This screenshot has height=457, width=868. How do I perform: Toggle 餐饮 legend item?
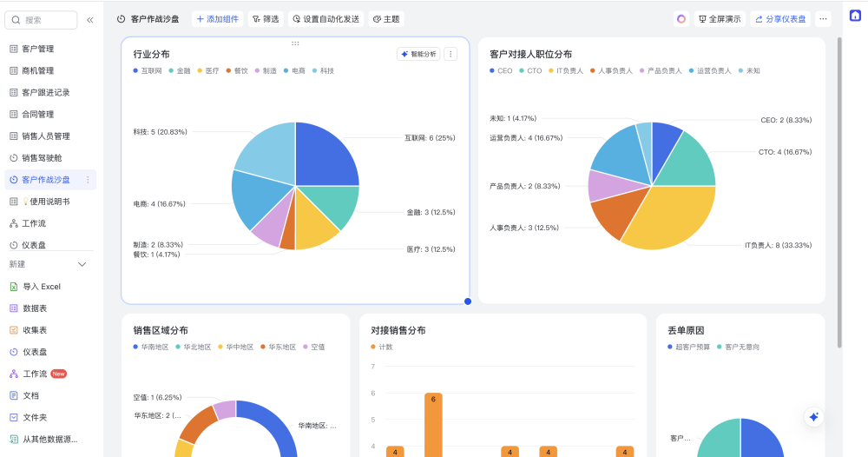[x=238, y=71]
